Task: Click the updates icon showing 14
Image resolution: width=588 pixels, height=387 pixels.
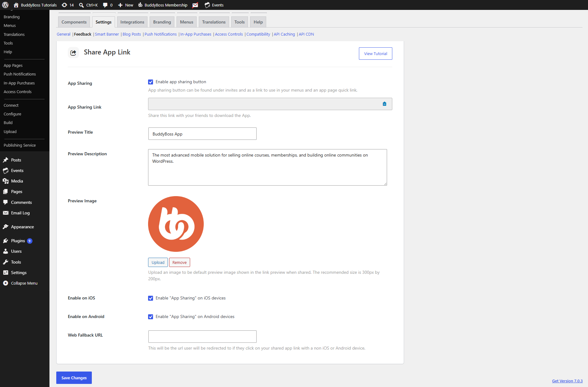Action: point(64,5)
